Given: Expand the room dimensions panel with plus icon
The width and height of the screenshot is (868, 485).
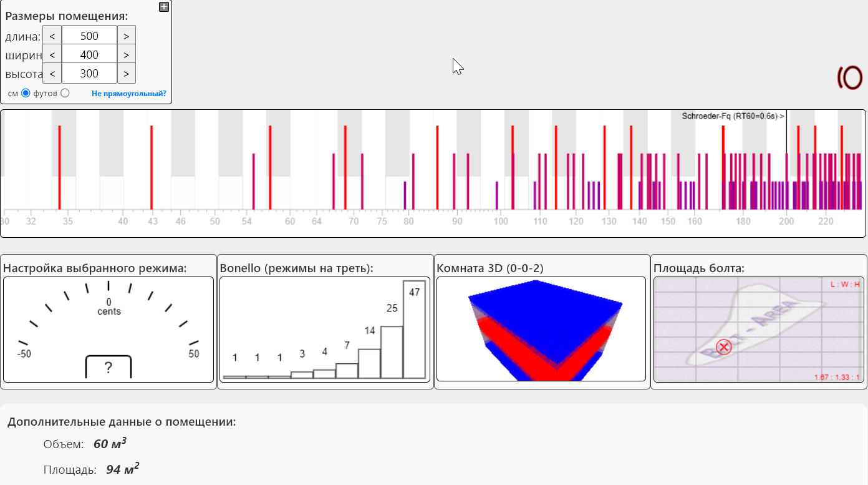Looking at the screenshot, I should 164,7.
